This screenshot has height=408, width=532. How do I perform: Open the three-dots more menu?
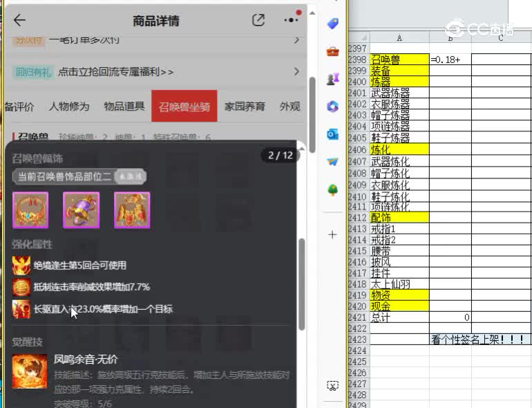(x=291, y=20)
